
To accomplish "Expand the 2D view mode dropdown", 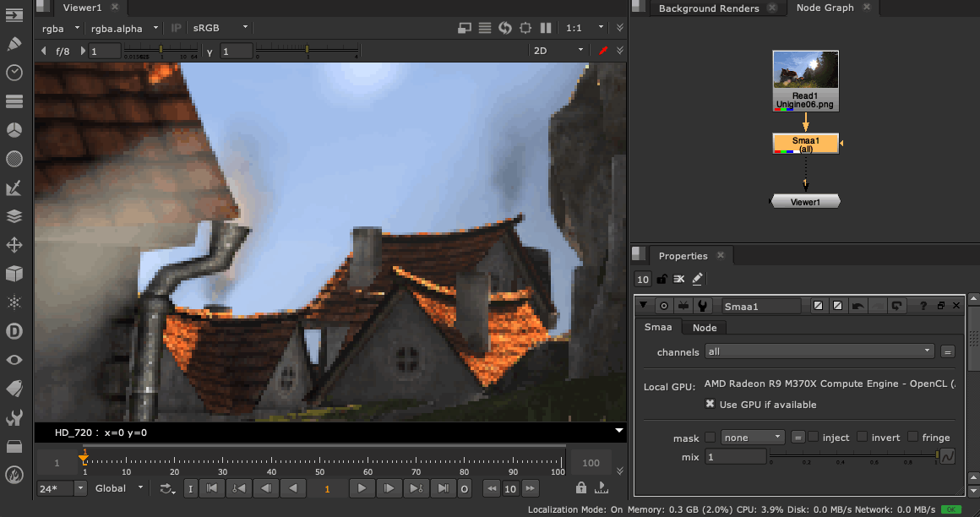I will 558,51.
